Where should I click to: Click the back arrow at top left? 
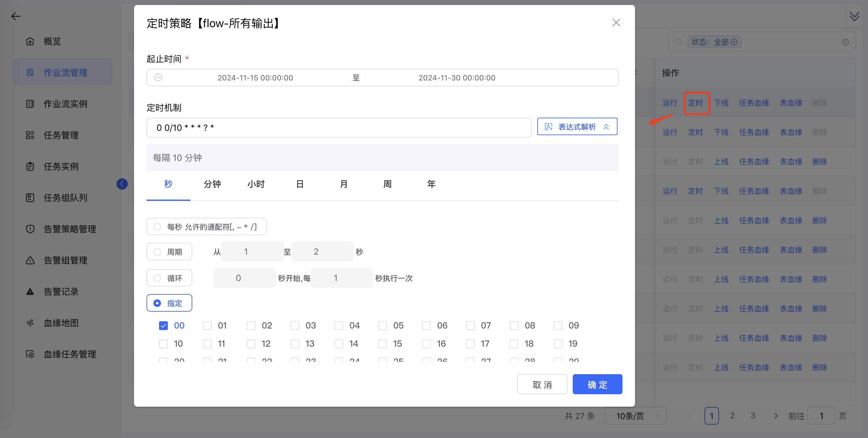[x=16, y=16]
